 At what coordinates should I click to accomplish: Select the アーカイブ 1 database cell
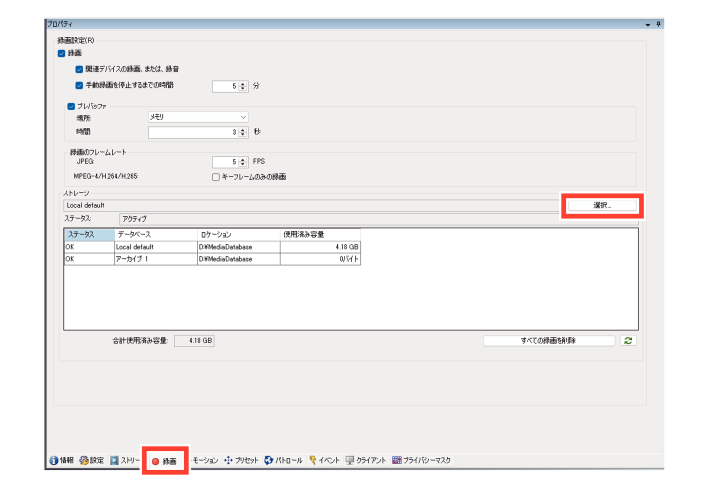156,260
